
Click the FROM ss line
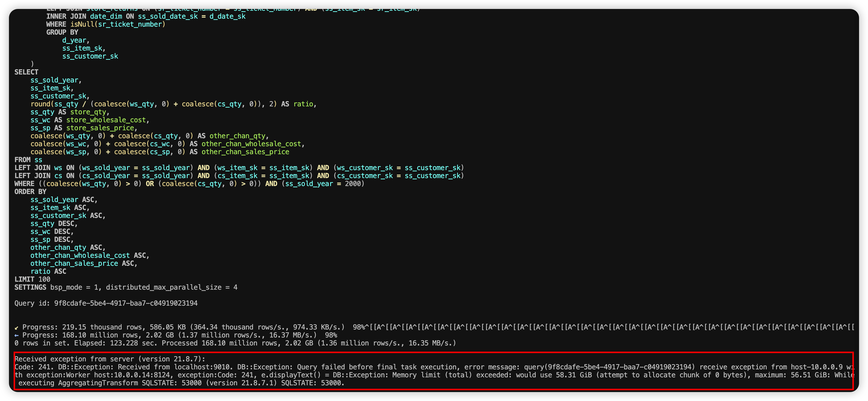coord(28,160)
